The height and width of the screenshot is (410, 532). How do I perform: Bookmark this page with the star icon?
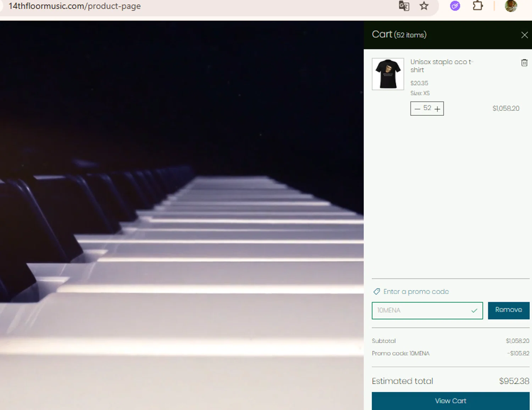(x=424, y=6)
